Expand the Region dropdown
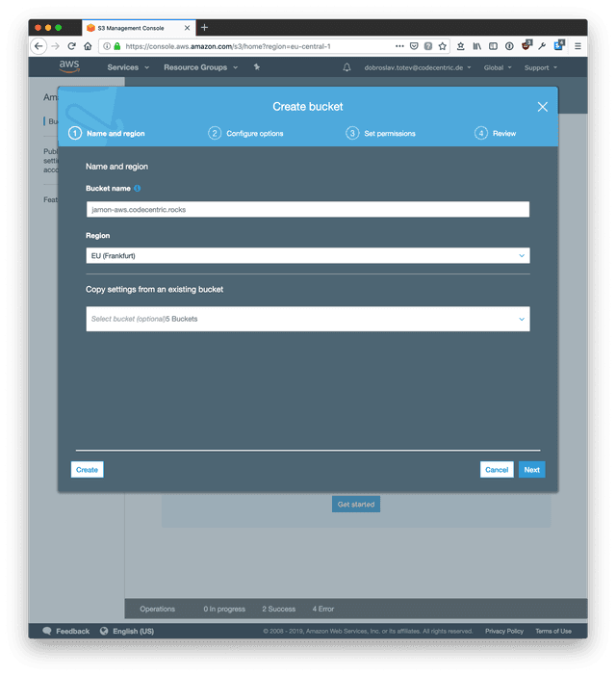 [307, 255]
